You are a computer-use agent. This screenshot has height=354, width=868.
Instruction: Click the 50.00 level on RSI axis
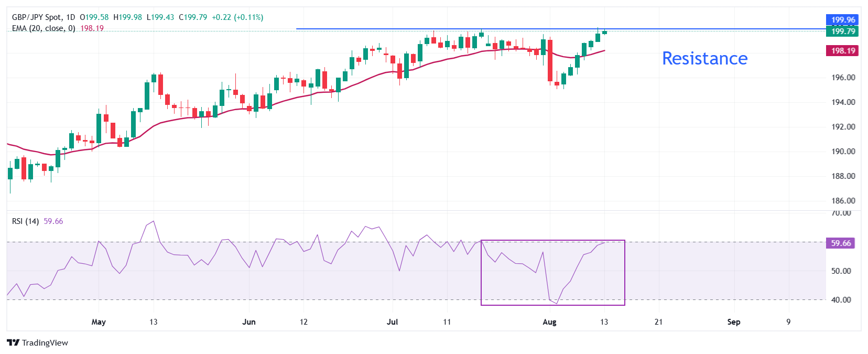[841, 271]
